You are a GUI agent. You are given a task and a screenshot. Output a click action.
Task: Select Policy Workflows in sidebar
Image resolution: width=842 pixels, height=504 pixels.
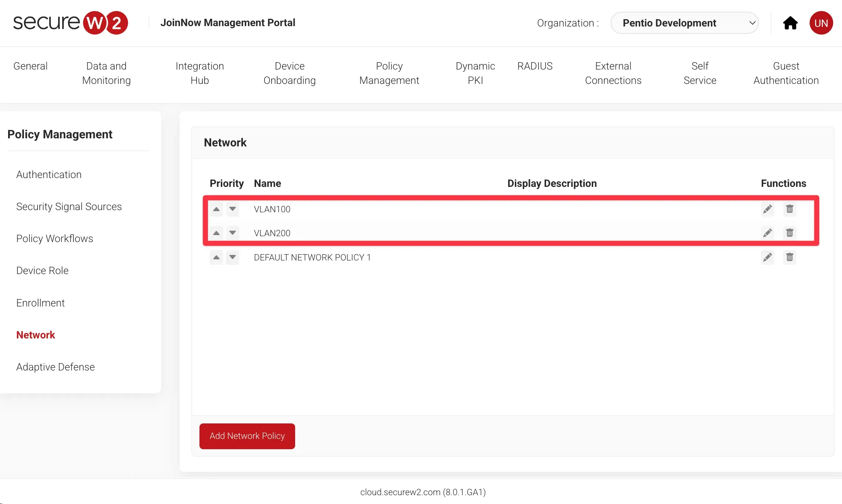(54, 238)
